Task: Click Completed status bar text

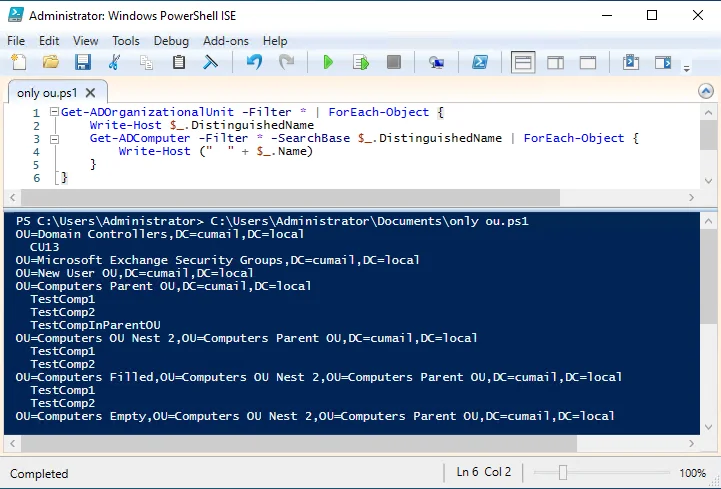Action: pos(39,473)
